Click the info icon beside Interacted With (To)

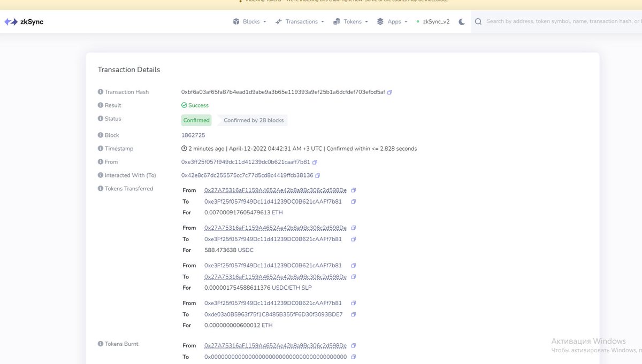pos(100,175)
